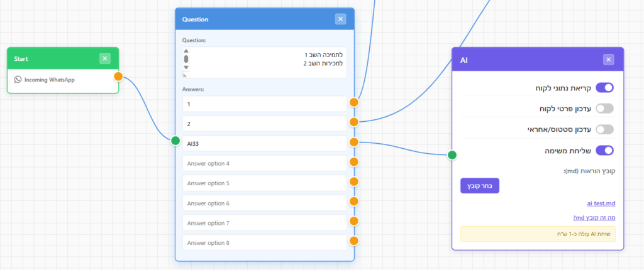Click the Answer option 4 input field

265,163
